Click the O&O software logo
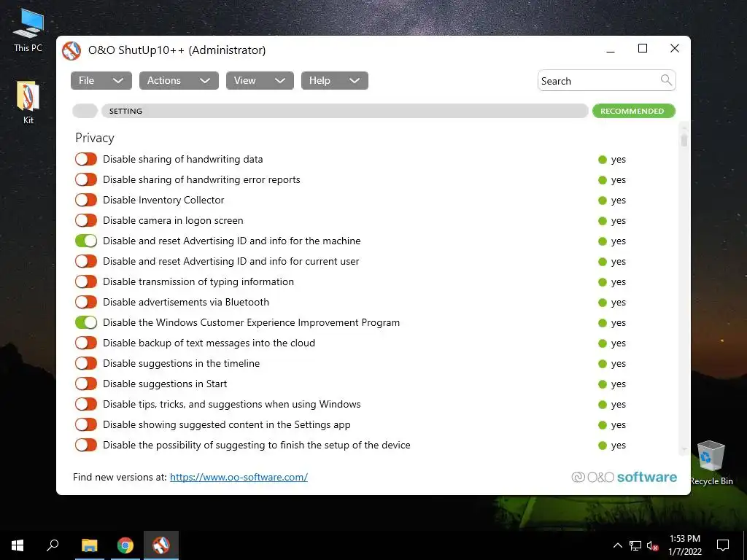Screen dimensions: 747x560 pos(624,477)
